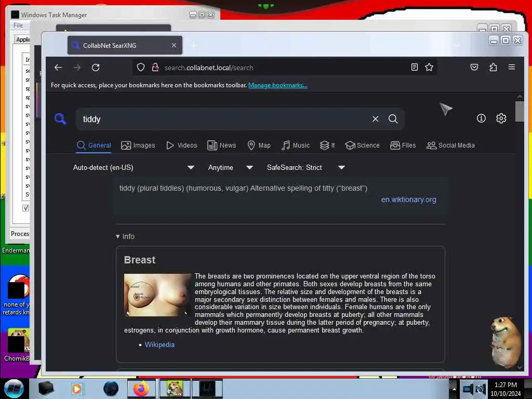The width and height of the screenshot is (532, 399).
Task: Open tracking protection shield icon
Action: click(x=141, y=67)
